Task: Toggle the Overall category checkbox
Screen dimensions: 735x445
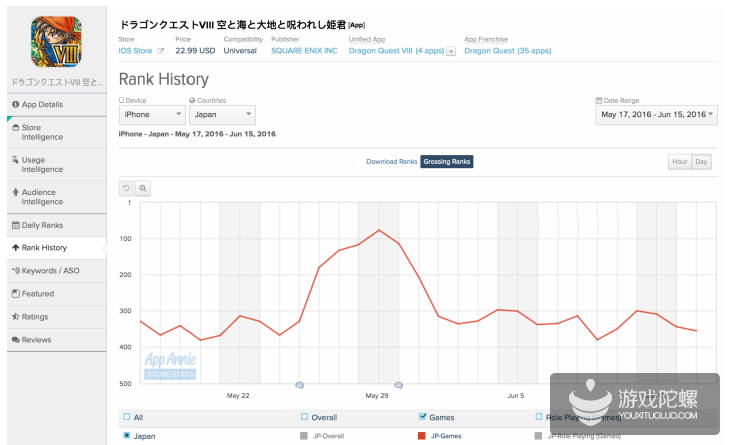Action: click(304, 417)
